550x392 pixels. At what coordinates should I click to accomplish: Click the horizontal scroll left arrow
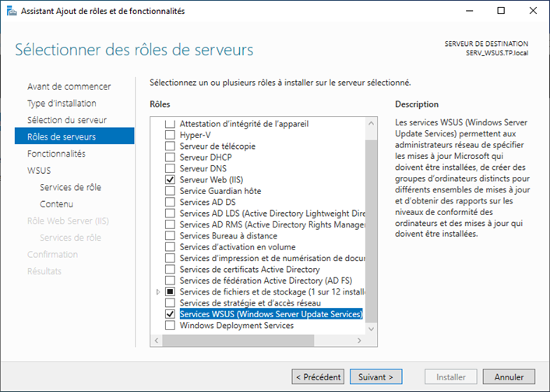(x=157, y=341)
